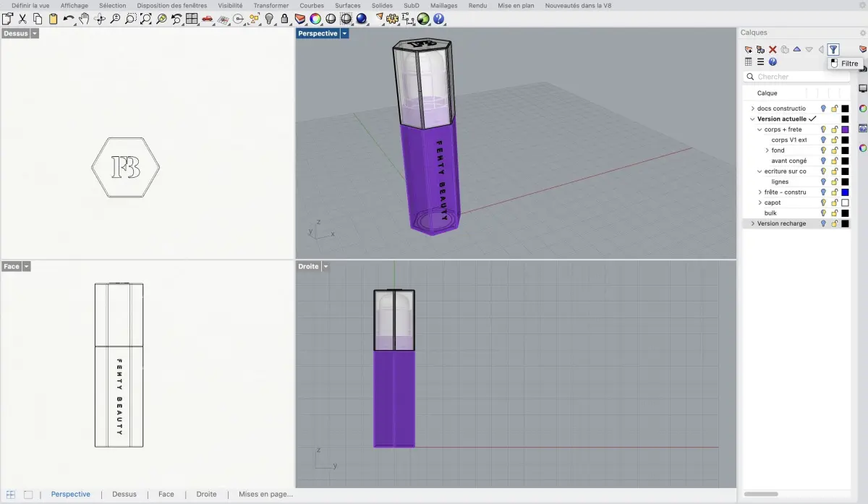
Task: Click the Undo arrow icon
Action: [x=69, y=19]
